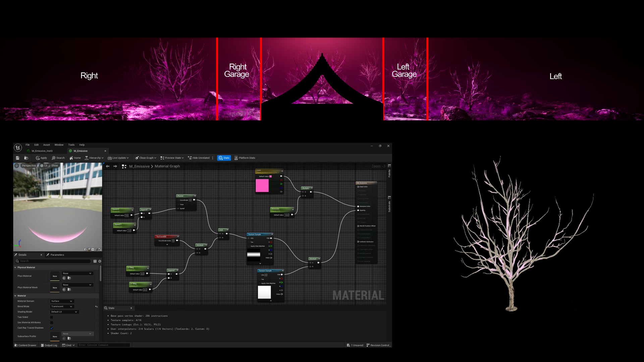
Task: Enable the Two Sided checkbox
Action: (x=52, y=317)
